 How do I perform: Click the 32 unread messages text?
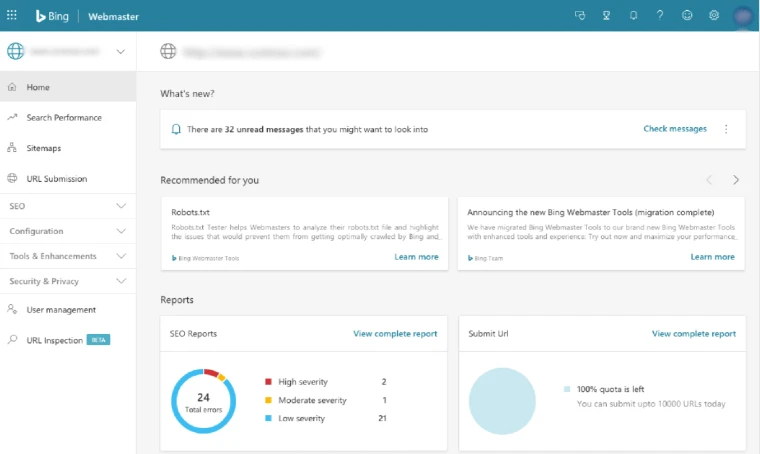264,129
